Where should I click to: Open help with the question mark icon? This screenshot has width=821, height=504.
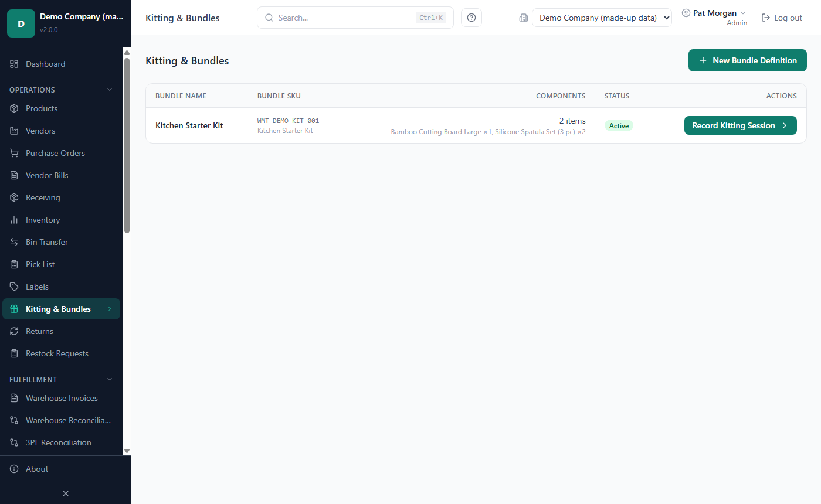pyautogui.click(x=471, y=18)
